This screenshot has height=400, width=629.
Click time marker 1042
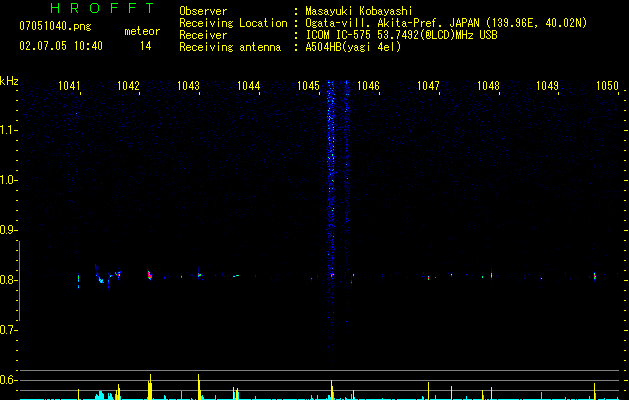click(x=128, y=86)
